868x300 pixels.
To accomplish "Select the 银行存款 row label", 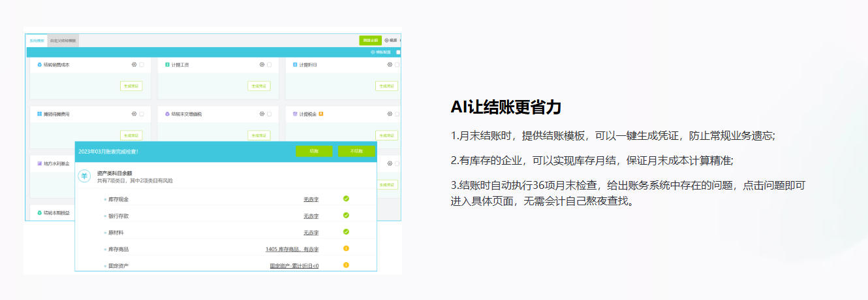I will click(119, 216).
